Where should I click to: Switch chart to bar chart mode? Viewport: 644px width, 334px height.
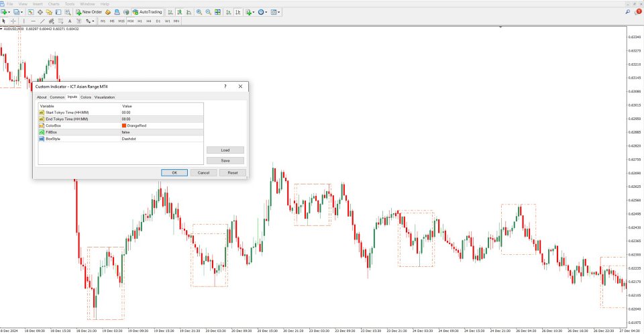coord(170,12)
